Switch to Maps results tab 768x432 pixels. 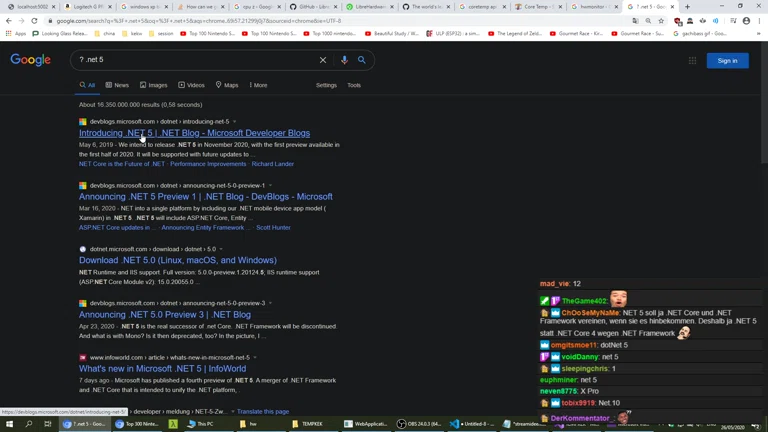pos(227,85)
